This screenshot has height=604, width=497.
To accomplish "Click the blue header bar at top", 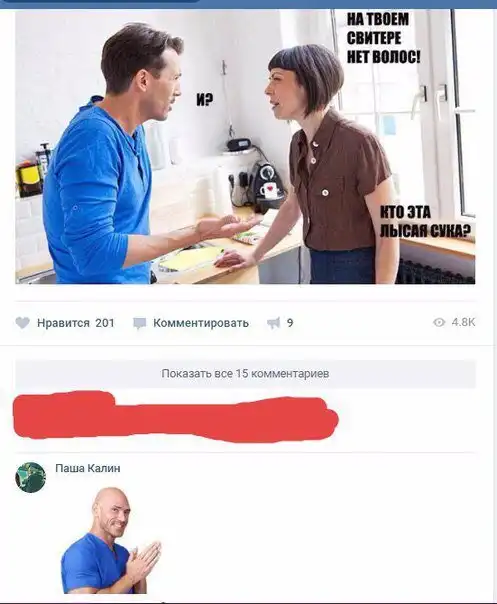I will 248,4.
